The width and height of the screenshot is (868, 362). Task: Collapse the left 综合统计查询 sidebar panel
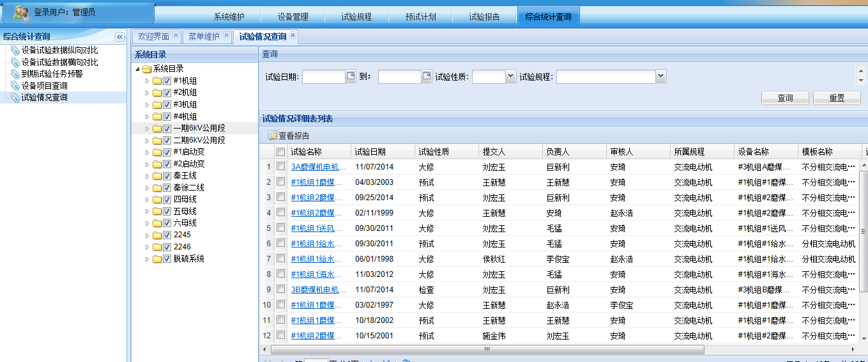pos(119,37)
